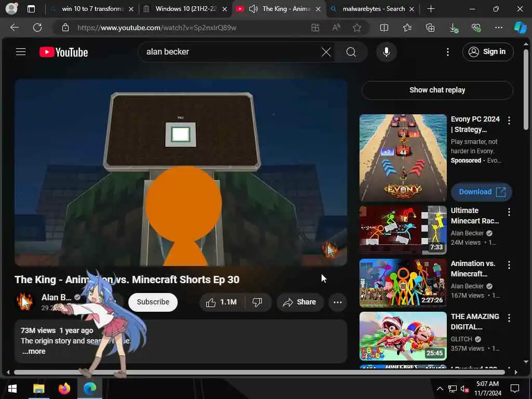Open the Favorites list
Image resolution: width=532 pixels, height=399 pixels.
pyautogui.click(x=407, y=28)
